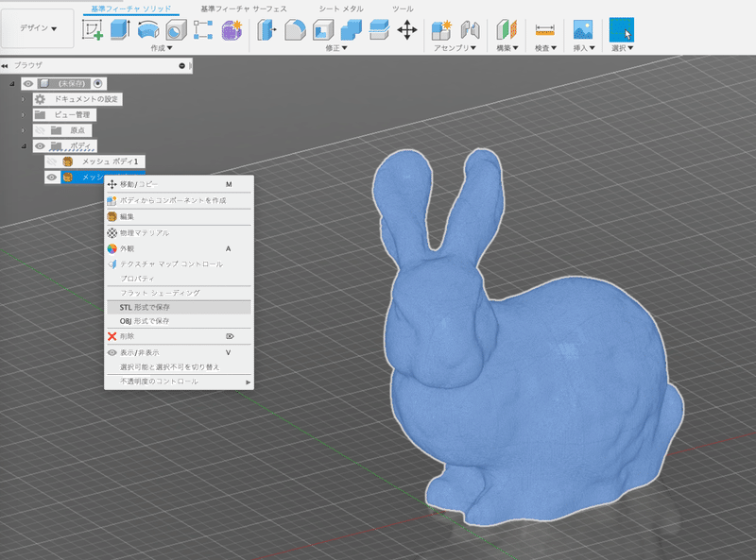Expand the ドキュメントの設定 tree node
This screenshot has width=756, height=560.
(x=23, y=99)
